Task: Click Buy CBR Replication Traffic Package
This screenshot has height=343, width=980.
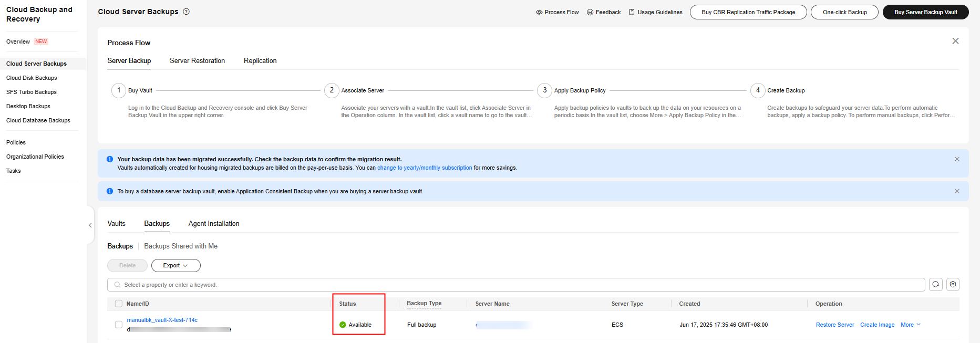Action: click(748, 12)
